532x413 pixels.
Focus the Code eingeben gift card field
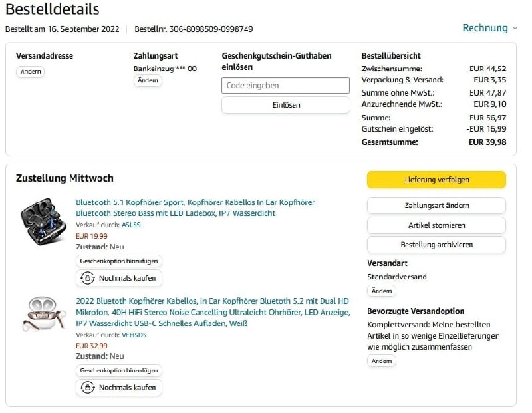coord(285,86)
